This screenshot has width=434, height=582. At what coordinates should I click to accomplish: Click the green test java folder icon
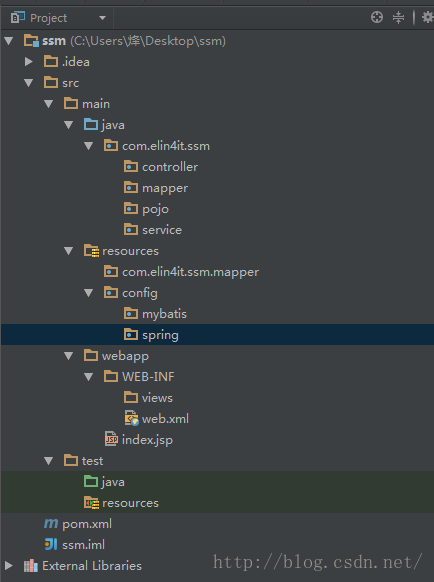[91, 481]
